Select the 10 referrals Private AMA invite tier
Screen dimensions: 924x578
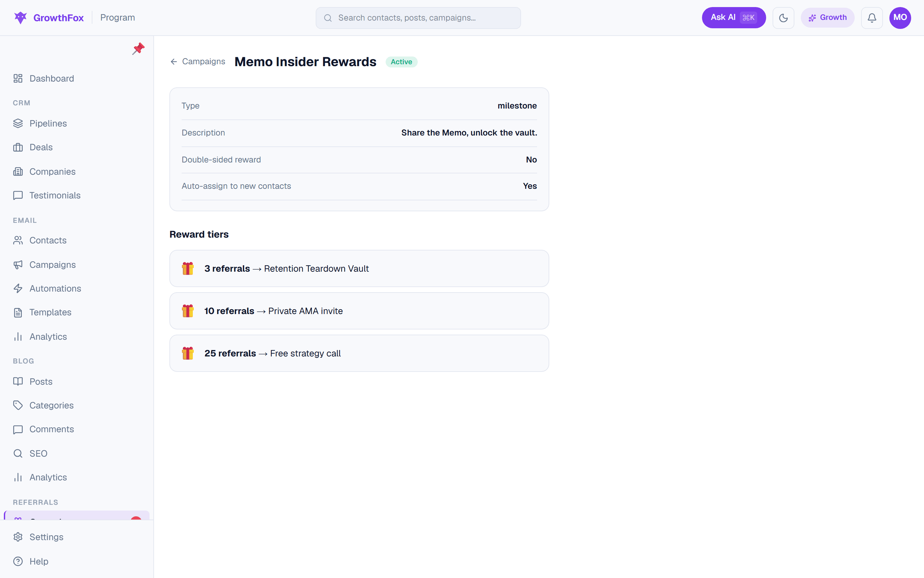click(359, 311)
